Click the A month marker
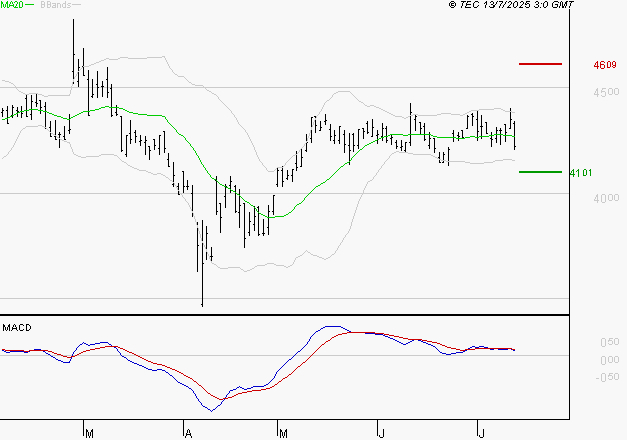Viewport: 627px width, 440px height. point(189,434)
